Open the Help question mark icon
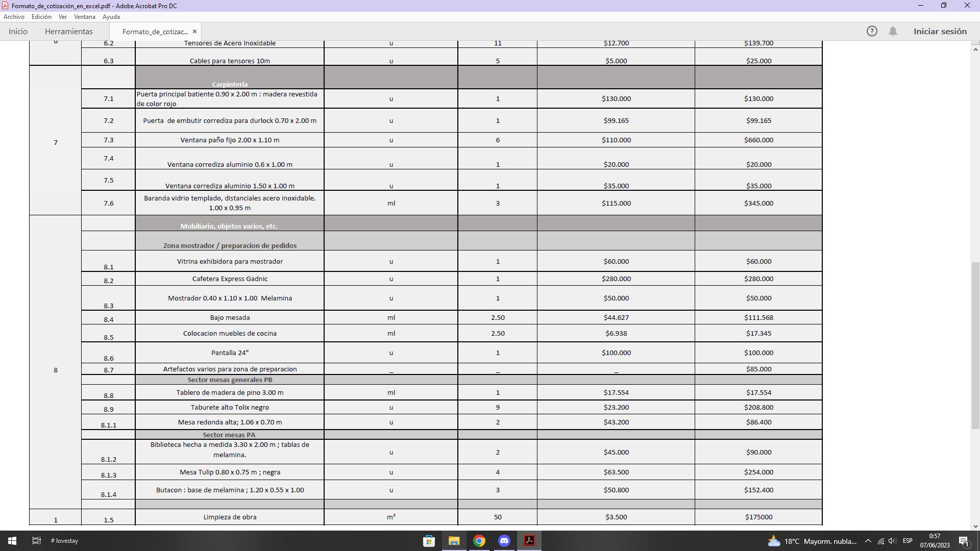Viewport: 980px width, 551px height. click(872, 31)
